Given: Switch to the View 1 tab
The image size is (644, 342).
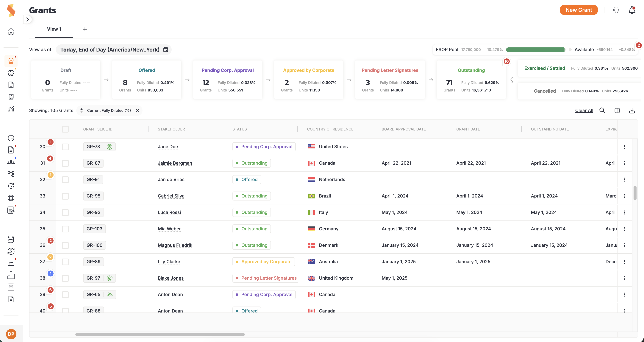Looking at the screenshot, I should click(x=54, y=29).
